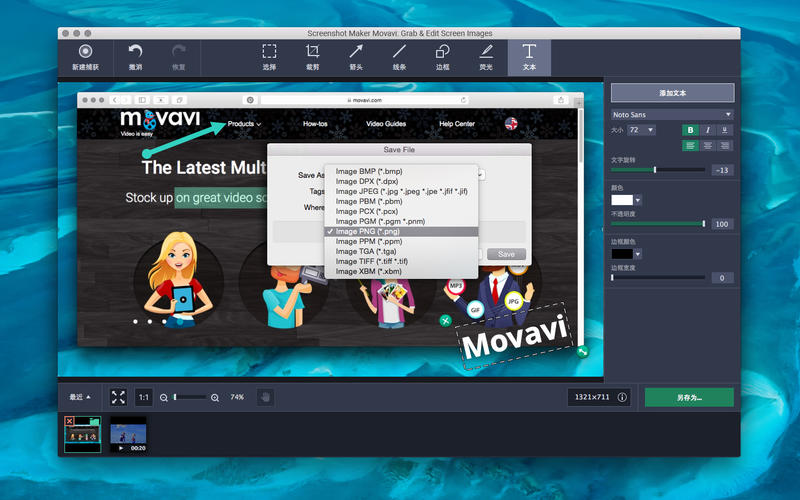Toggle bold text formatting
The image size is (800, 500).
690,130
